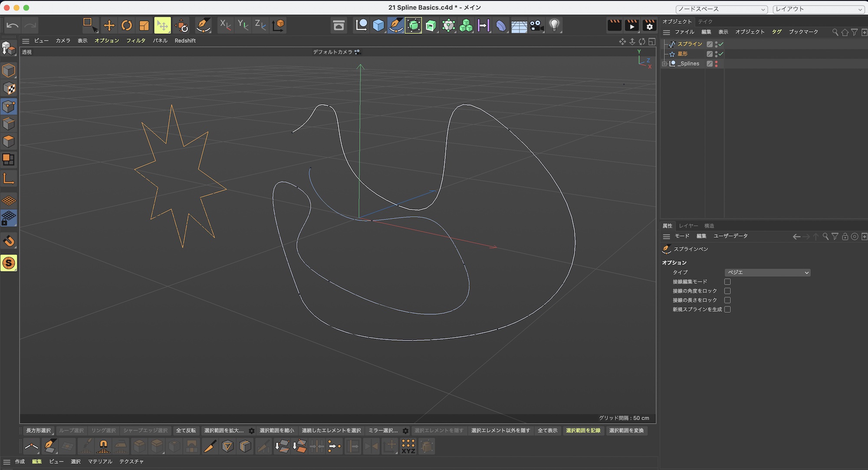
Task: Click the 全て反転 button
Action: (x=186, y=430)
